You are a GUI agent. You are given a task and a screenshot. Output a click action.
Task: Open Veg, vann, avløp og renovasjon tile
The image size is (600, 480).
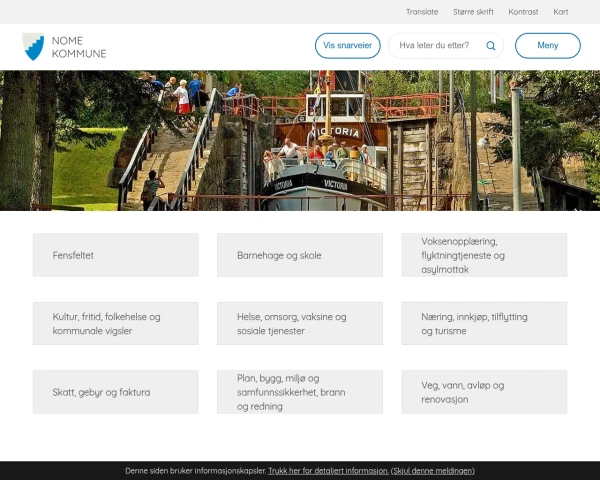click(x=484, y=392)
